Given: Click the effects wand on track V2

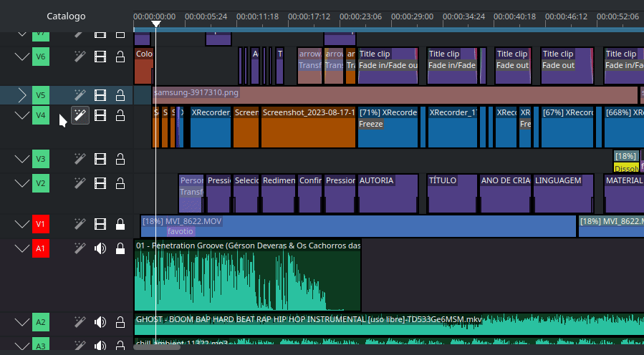Looking at the screenshot, I should coord(80,183).
